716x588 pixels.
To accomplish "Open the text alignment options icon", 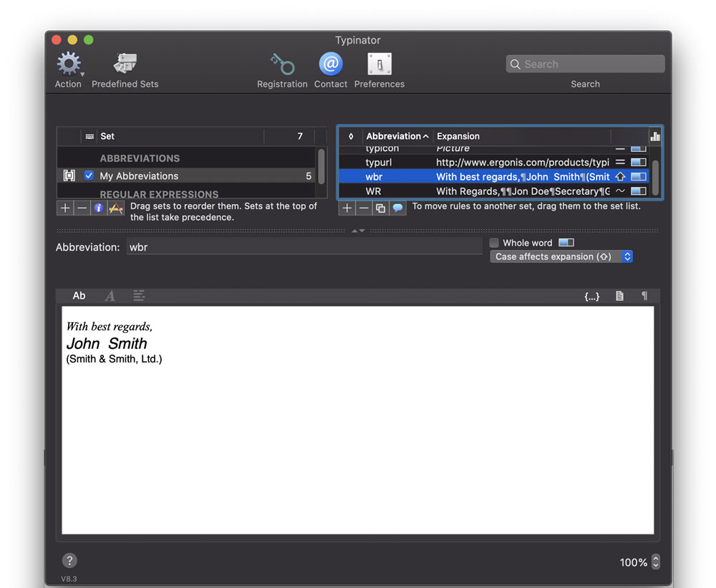I will (139, 296).
